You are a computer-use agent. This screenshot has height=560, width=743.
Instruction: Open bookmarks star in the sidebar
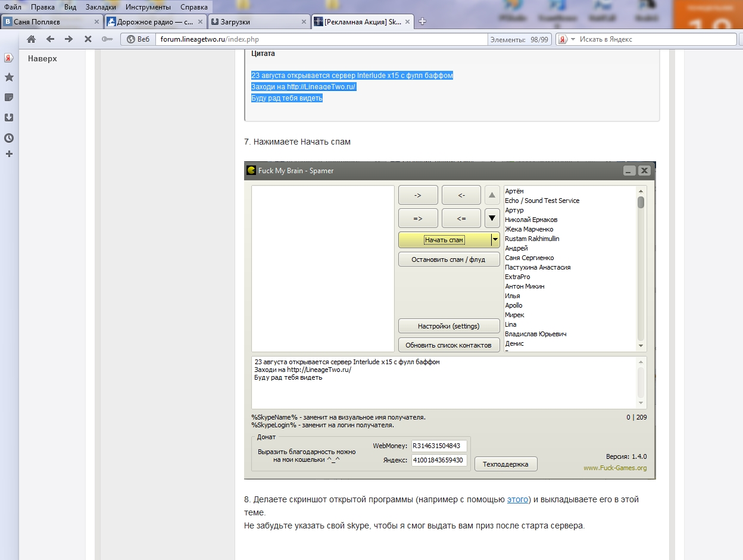pyautogui.click(x=9, y=77)
